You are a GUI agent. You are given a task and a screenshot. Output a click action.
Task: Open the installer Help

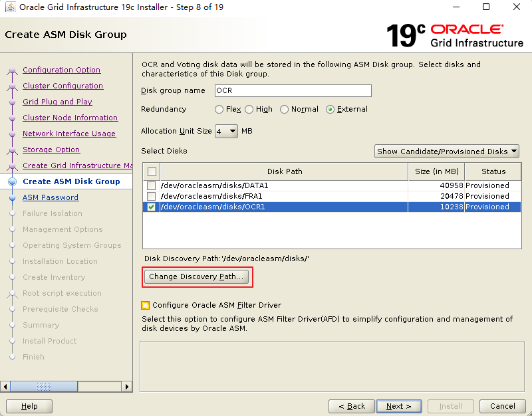[29, 406]
